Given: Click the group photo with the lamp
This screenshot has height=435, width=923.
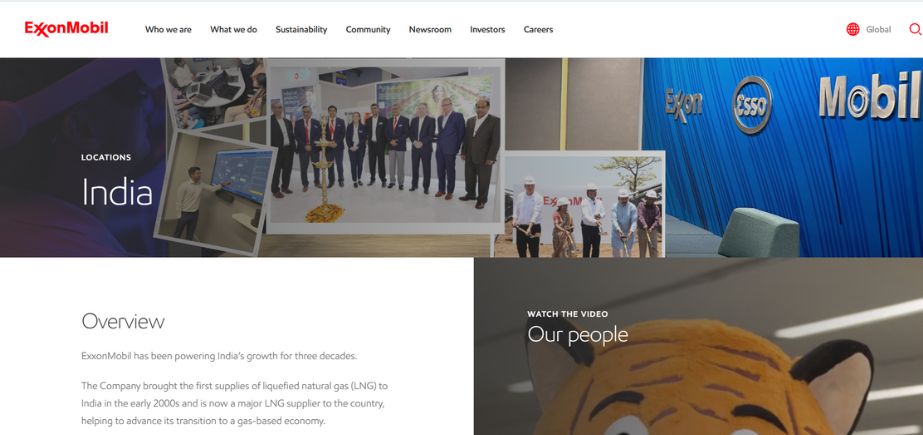Looking at the screenshot, I should (x=385, y=145).
